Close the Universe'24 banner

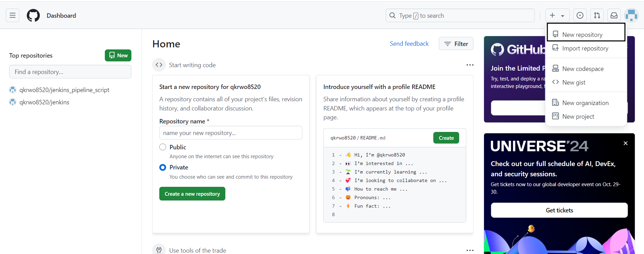(626, 143)
